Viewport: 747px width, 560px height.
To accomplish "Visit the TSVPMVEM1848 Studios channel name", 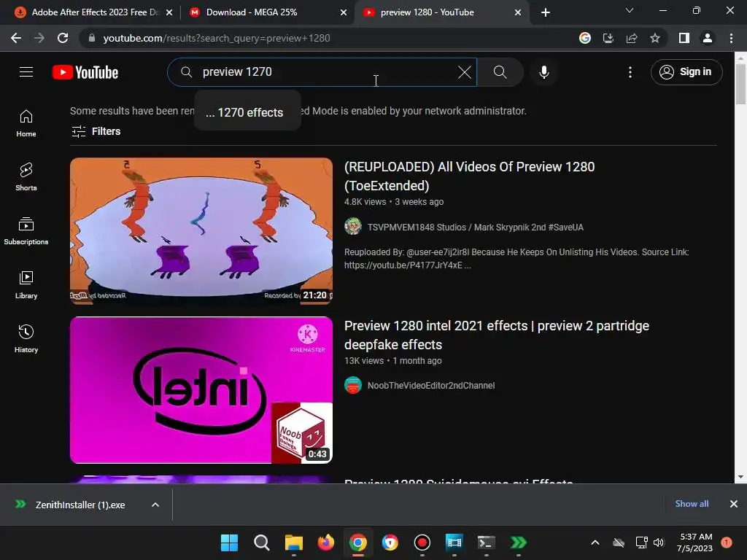I will (x=475, y=227).
